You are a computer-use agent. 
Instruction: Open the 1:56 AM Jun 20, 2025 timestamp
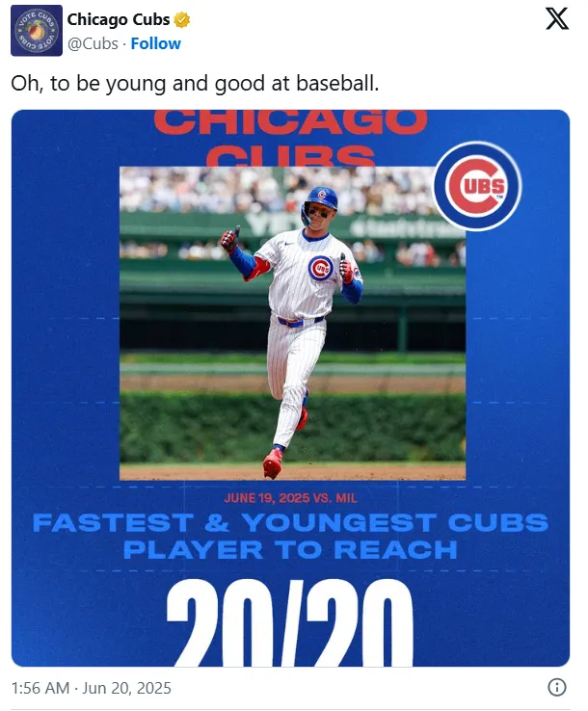pyautogui.click(x=92, y=688)
